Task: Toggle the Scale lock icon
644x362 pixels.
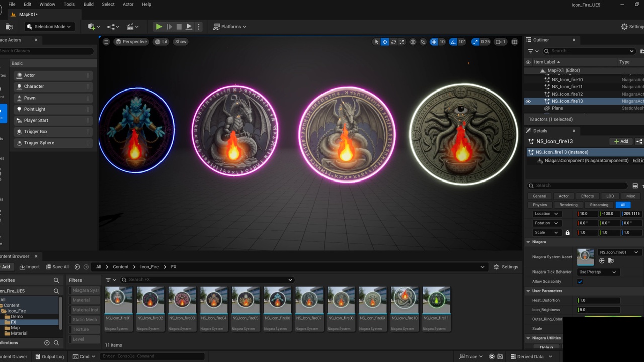Action: coord(568,233)
